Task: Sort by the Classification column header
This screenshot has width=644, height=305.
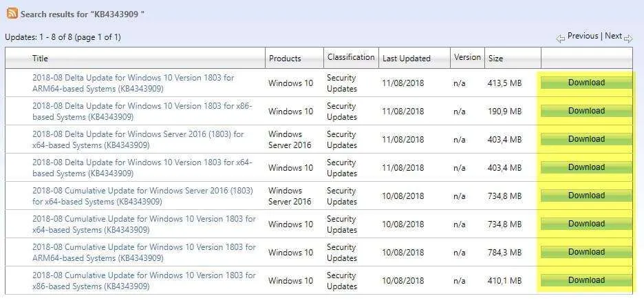Action: [351, 57]
